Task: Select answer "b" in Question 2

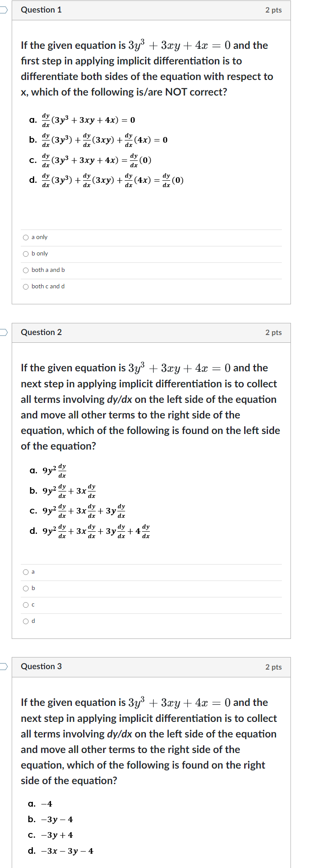Action: pos(26,588)
